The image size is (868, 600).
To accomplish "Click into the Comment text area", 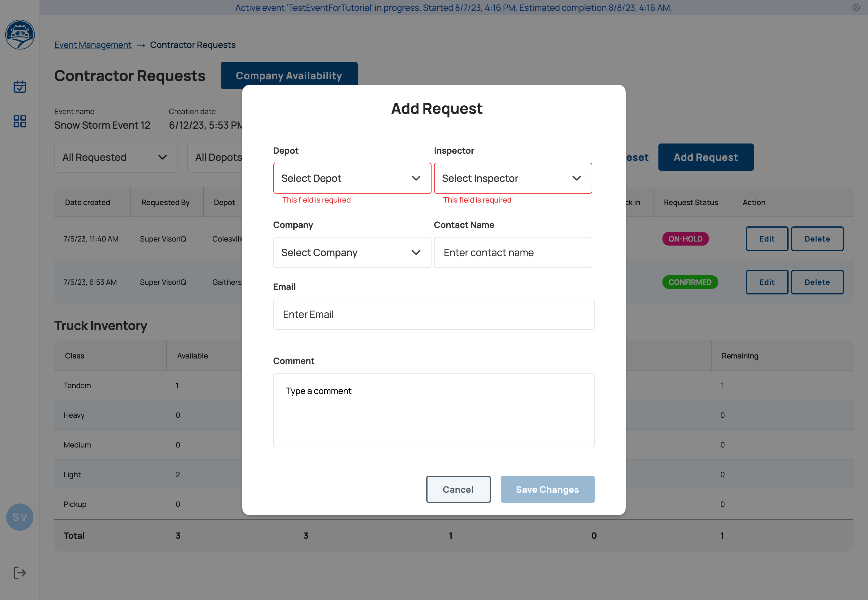I will [x=433, y=410].
